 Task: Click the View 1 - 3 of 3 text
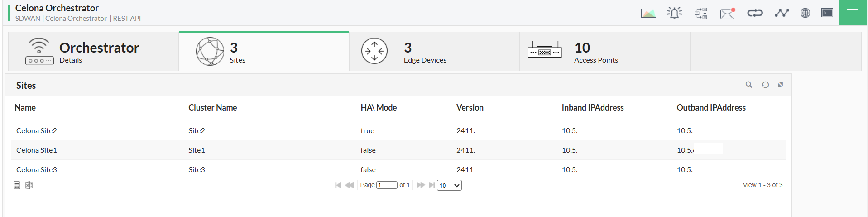click(x=762, y=185)
